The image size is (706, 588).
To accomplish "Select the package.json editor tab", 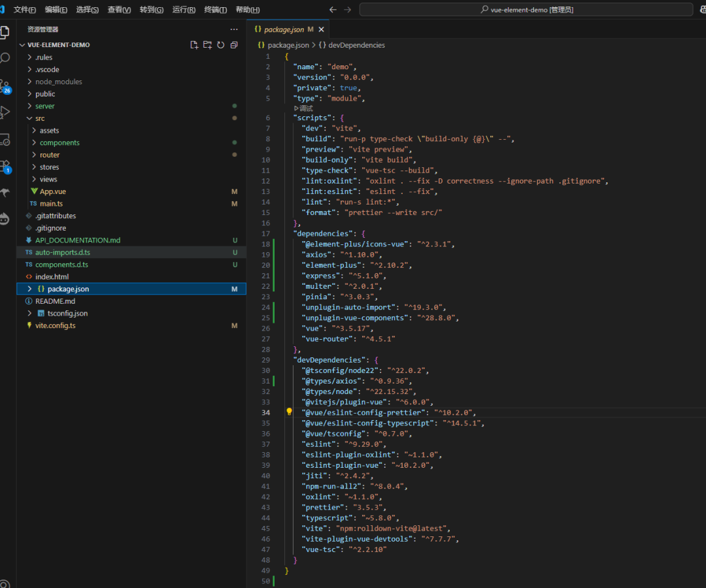I will click(x=289, y=29).
